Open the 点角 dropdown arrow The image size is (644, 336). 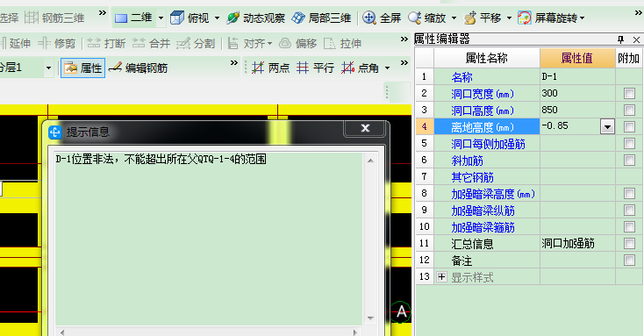387,68
